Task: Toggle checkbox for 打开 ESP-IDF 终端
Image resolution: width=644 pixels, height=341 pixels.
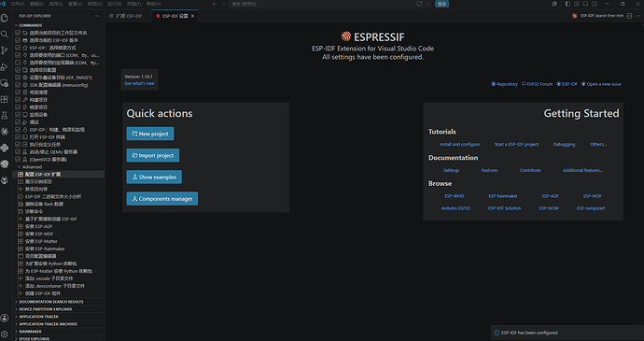Action: (18, 137)
